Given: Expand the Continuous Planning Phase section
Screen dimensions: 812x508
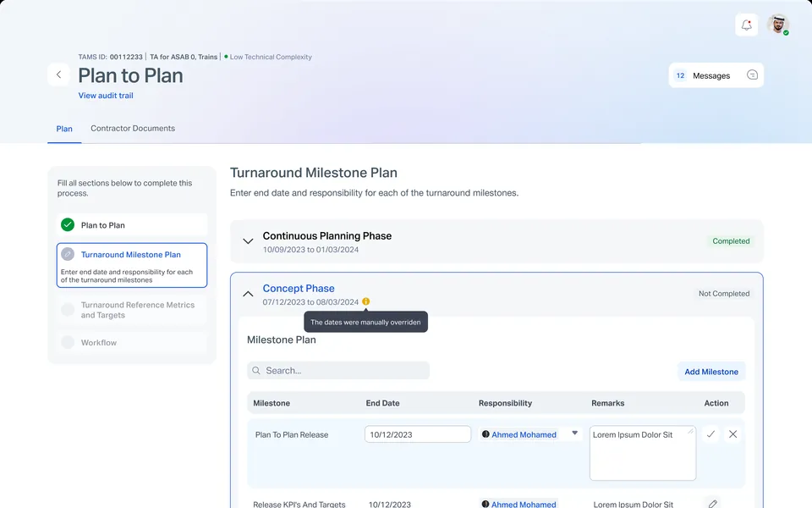Looking at the screenshot, I should click(248, 241).
